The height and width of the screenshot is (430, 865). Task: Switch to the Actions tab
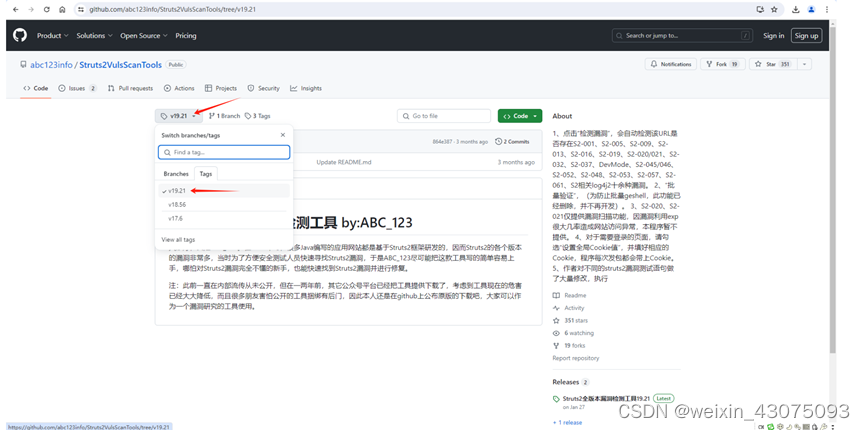click(x=179, y=88)
